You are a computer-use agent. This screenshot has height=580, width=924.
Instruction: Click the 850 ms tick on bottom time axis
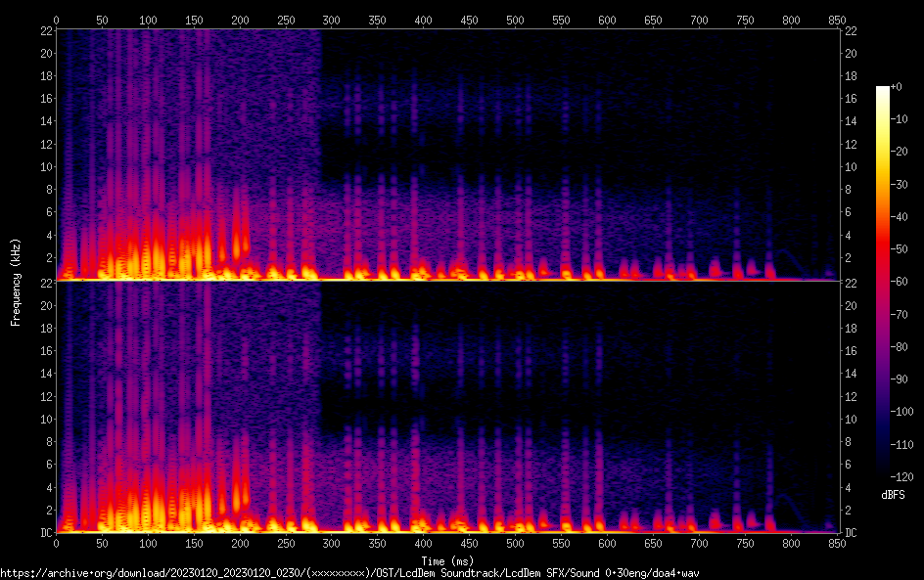pyautogui.click(x=837, y=543)
